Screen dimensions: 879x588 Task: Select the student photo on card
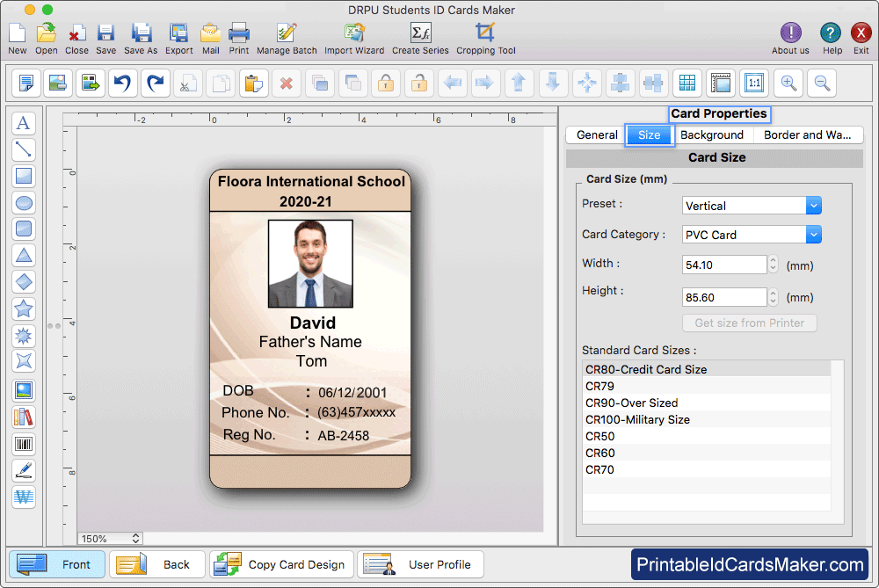point(310,264)
